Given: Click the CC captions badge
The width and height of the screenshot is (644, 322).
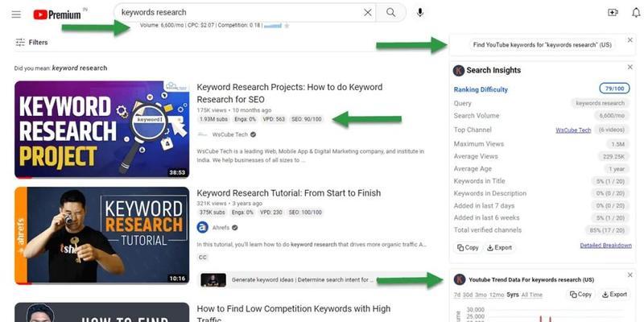Looking at the screenshot, I should click(x=203, y=258).
